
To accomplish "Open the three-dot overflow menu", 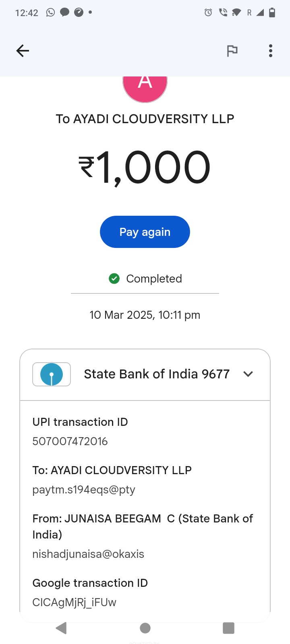I will click(271, 51).
